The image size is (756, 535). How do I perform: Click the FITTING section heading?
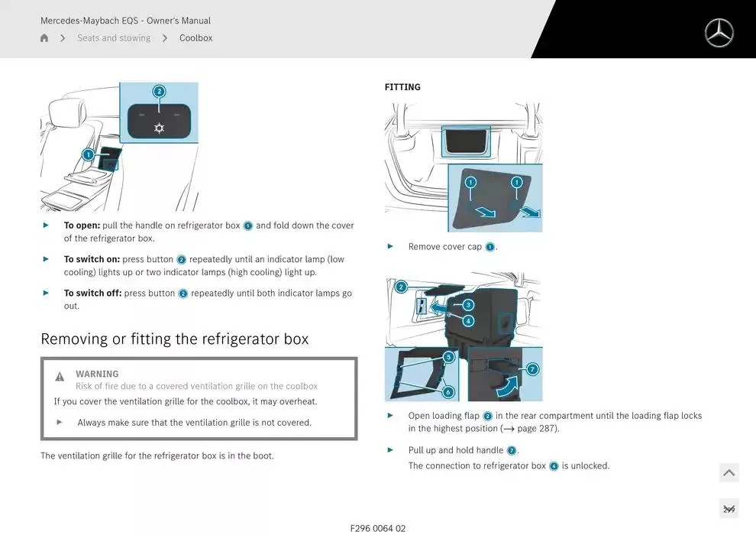[x=402, y=87]
